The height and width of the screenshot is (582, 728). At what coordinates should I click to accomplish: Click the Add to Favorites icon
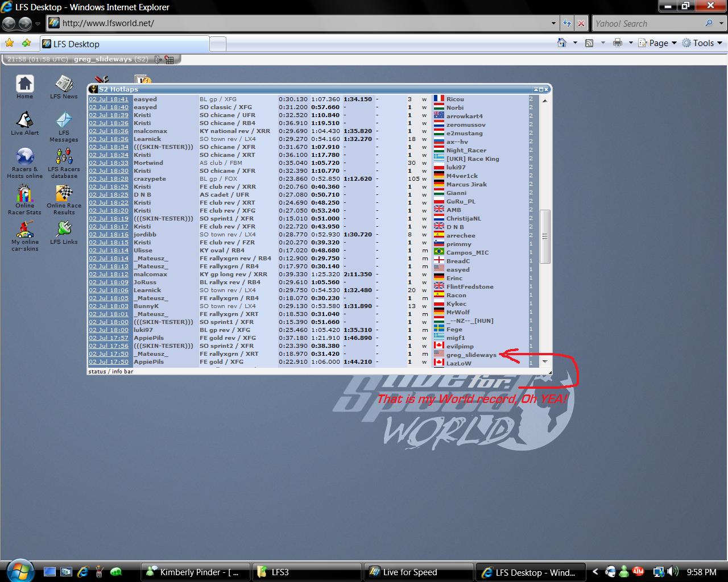click(26, 43)
